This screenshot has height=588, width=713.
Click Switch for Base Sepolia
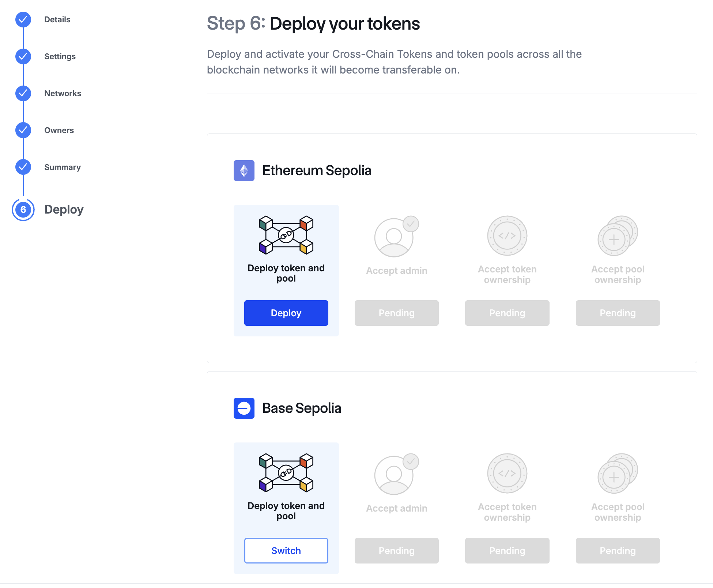pyautogui.click(x=286, y=551)
